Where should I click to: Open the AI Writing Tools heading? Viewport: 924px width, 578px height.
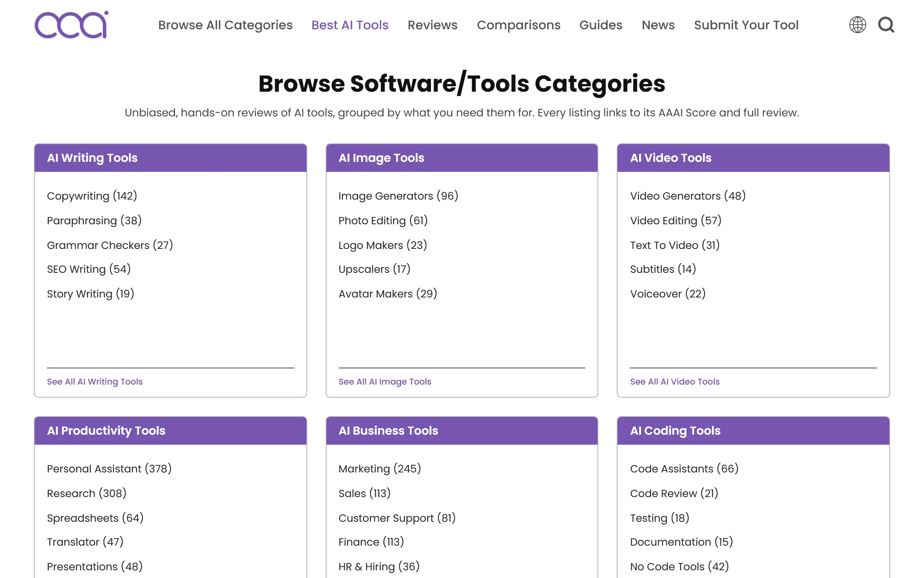tap(92, 158)
